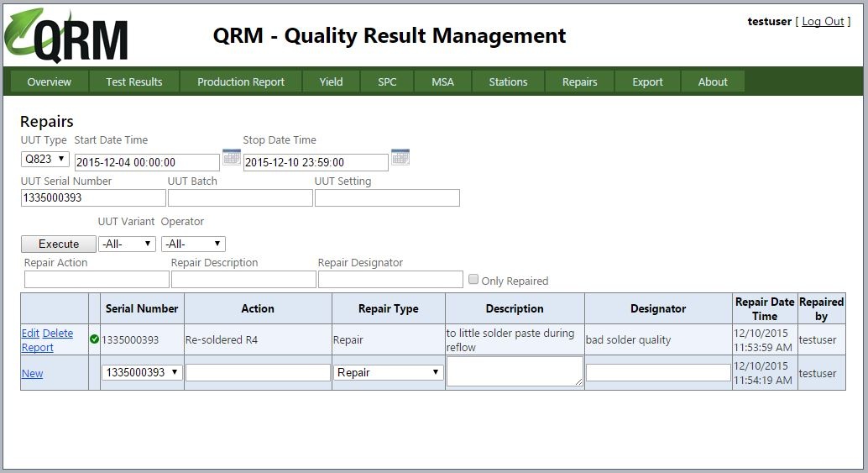
Task: Click the Repair Description filter field
Action: click(243, 279)
